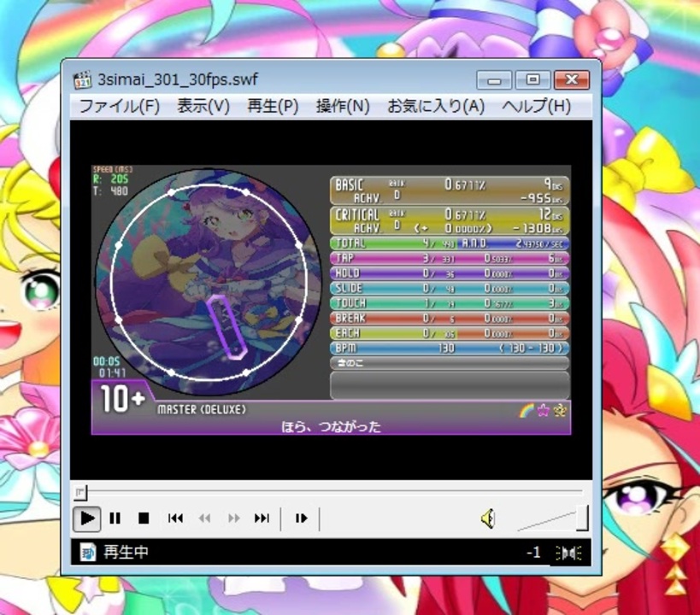This screenshot has height=615, width=700.
Task: Click the 再生中 status text
Action: coord(126,553)
